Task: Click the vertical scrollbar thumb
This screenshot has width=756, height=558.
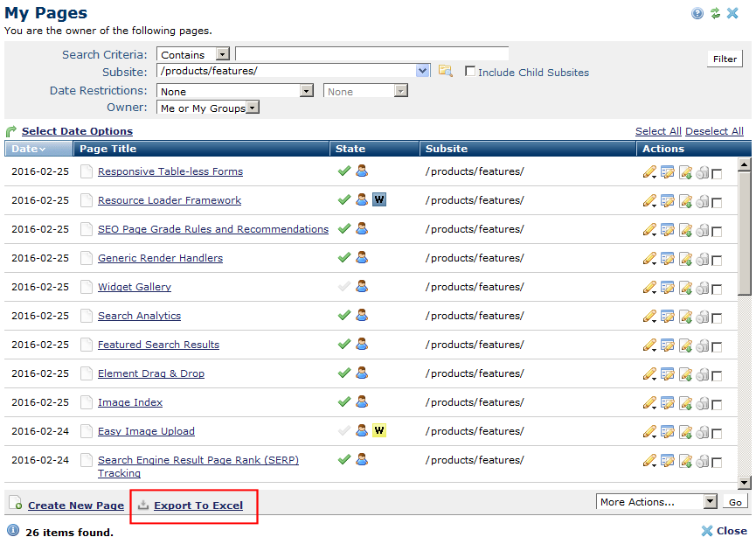Action: [x=745, y=234]
